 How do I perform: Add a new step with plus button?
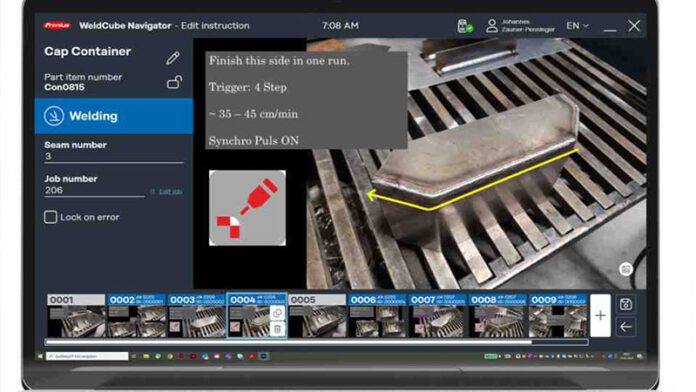(600, 316)
